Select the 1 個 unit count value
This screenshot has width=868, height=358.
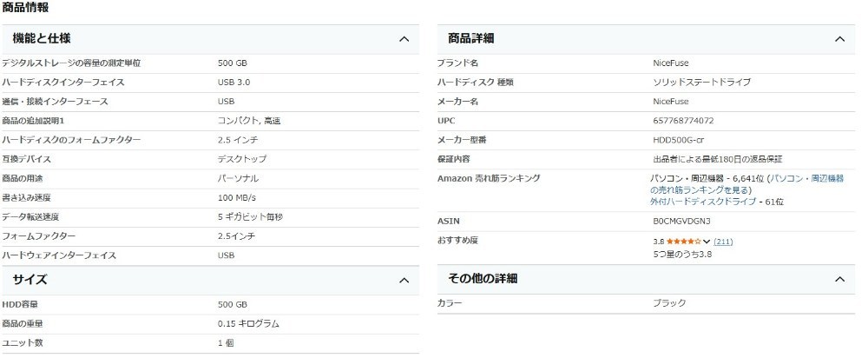coord(226,343)
